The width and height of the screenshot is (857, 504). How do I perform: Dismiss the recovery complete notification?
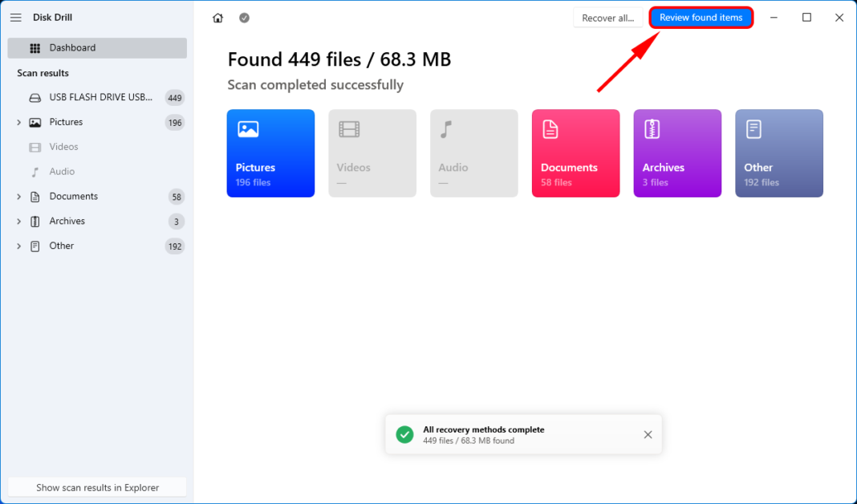coord(648,435)
